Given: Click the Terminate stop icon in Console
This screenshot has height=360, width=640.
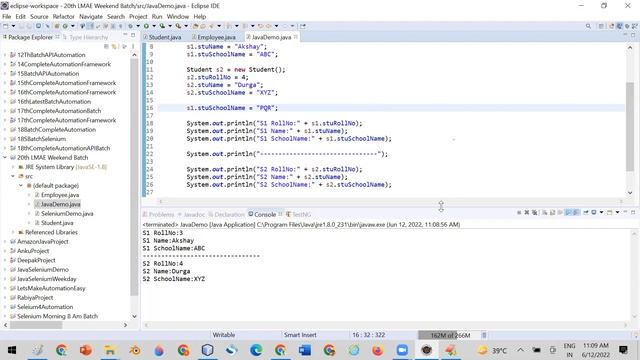Looking at the screenshot, I should coord(519,212).
